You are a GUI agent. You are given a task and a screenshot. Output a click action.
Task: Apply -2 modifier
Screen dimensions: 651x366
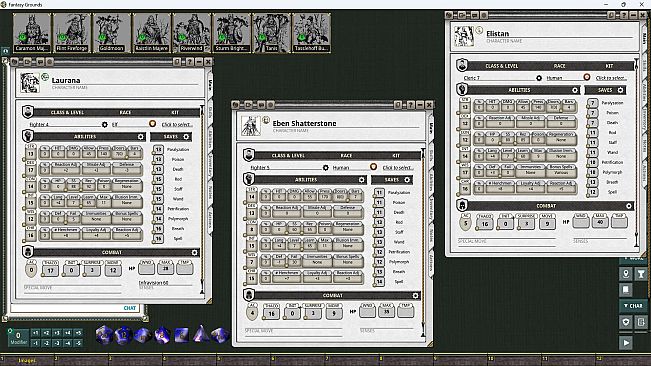[46, 343]
